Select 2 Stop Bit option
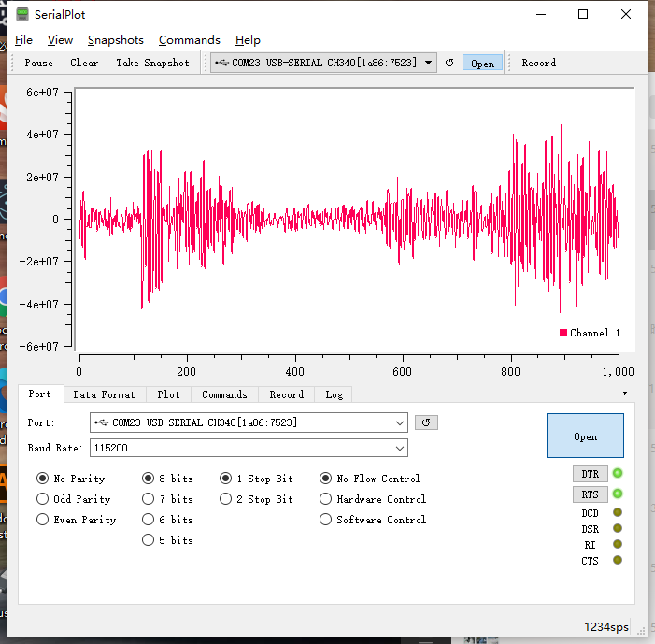Screen dimensions: 655x644 click(x=226, y=499)
